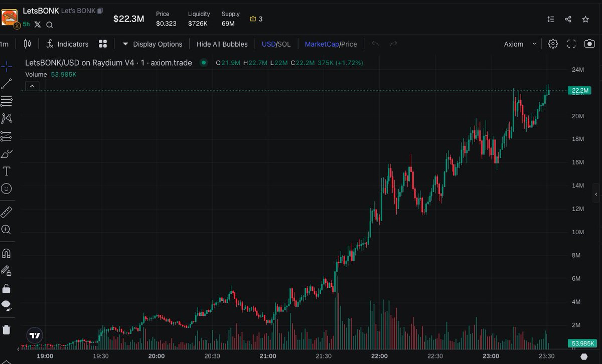The height and width of the screenshot is (364, 602).
Task: Collapse the indicator legend chevron
Action: tap(32, 86)
